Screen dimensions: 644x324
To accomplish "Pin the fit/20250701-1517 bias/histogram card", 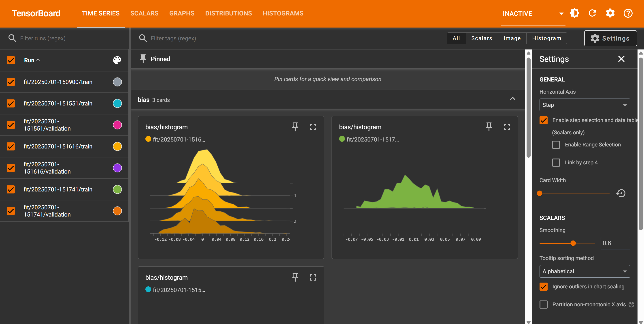I will point(489,127).
